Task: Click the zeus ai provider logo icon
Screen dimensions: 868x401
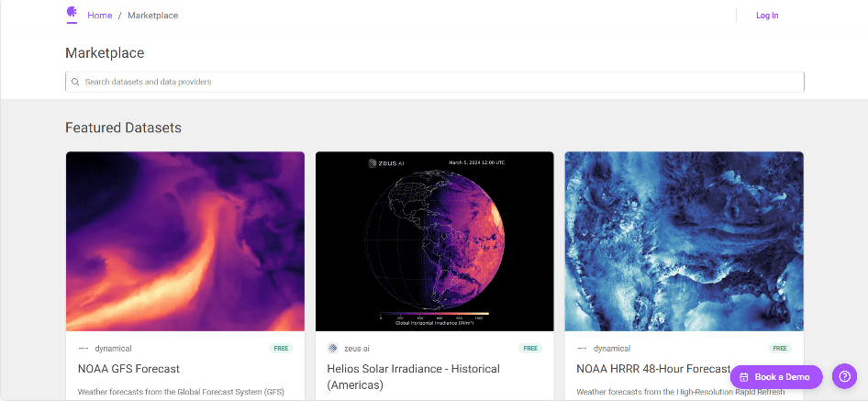Action: (x=332, y=349)
